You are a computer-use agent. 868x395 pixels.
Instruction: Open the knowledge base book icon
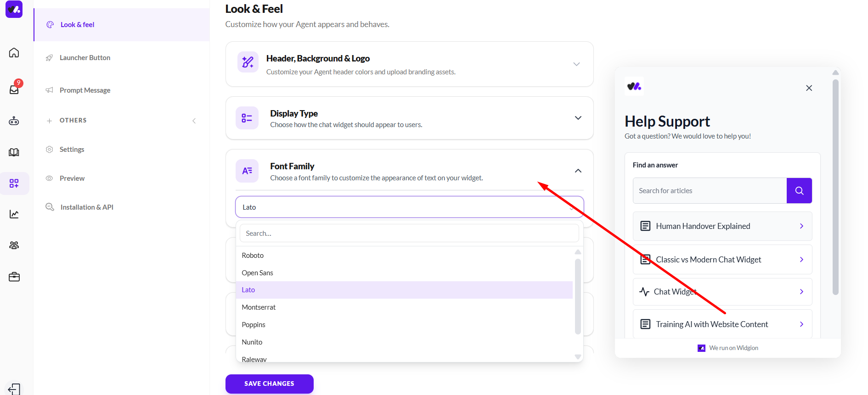(x=14, y=152)
